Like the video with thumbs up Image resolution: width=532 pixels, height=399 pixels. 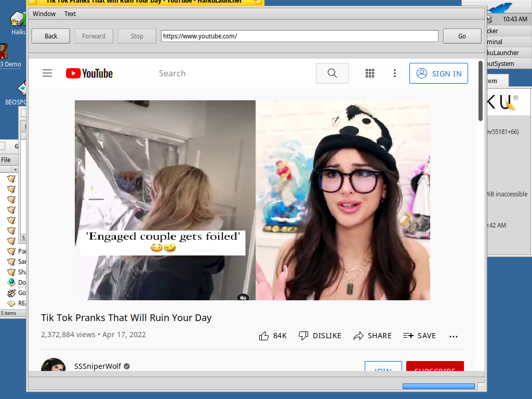click(264, 336)
